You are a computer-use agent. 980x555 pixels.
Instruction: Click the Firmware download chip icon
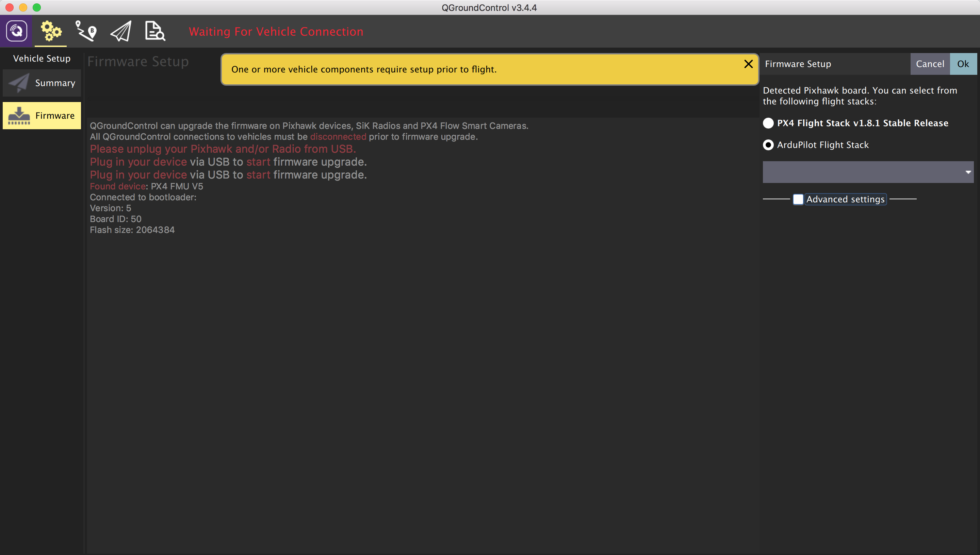point(19,116)
